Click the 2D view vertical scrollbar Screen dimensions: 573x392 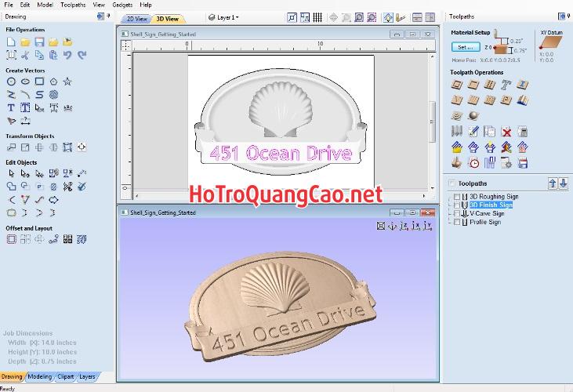(430, 118)
